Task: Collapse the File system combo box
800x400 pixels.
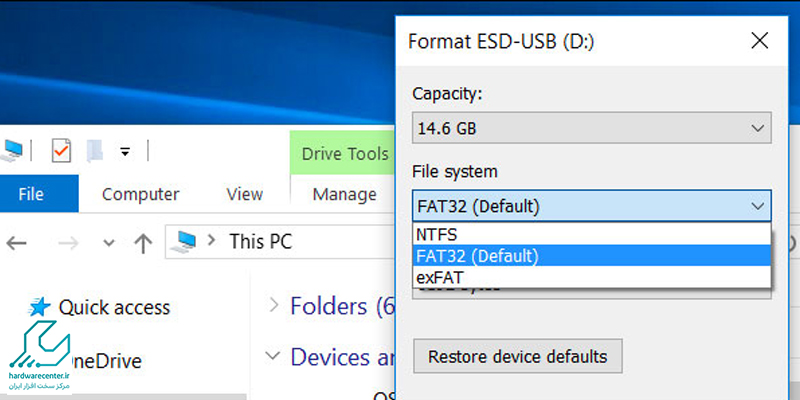Action: 757,207
